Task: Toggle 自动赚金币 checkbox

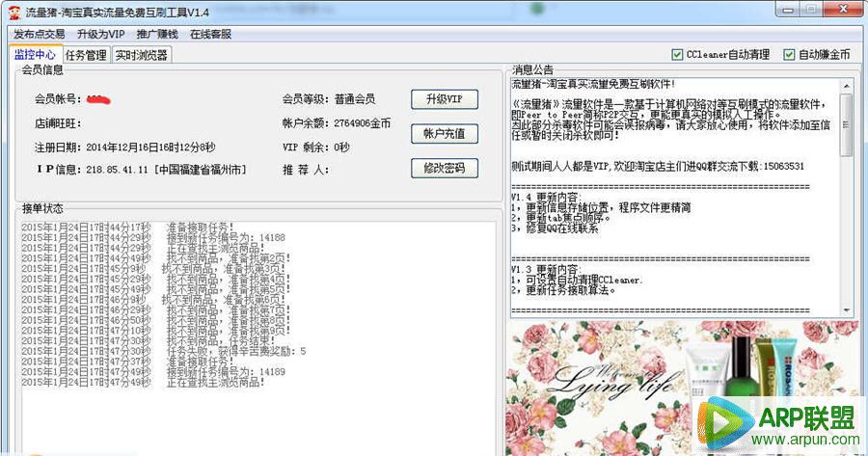Action: (789, 54)
